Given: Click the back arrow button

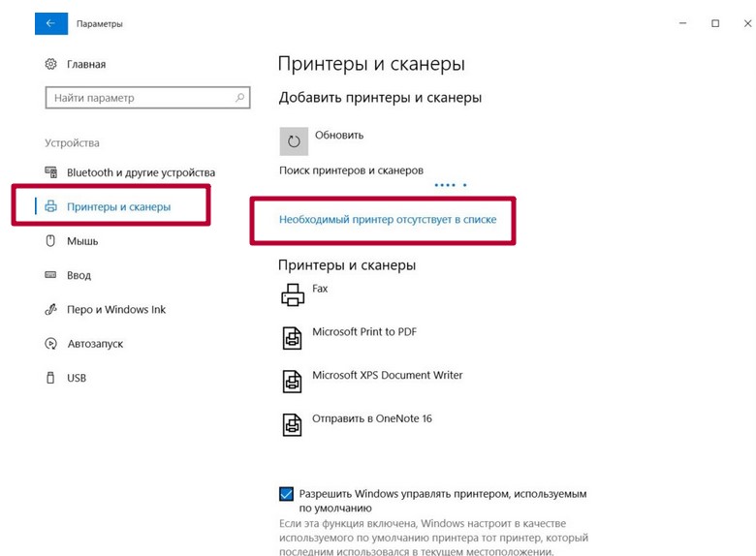Looking at the screenshot, I should (51, 23).
